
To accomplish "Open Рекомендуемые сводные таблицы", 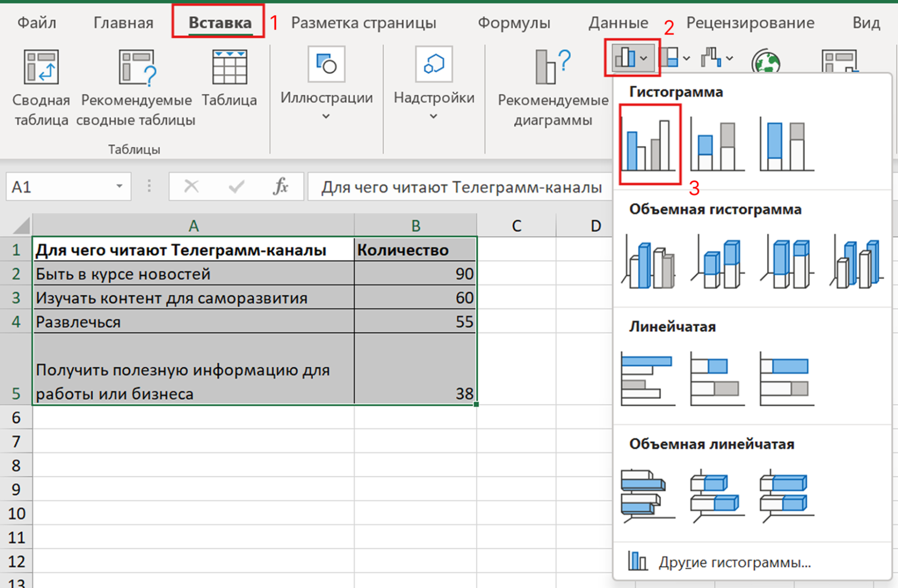I will (137, 67).
